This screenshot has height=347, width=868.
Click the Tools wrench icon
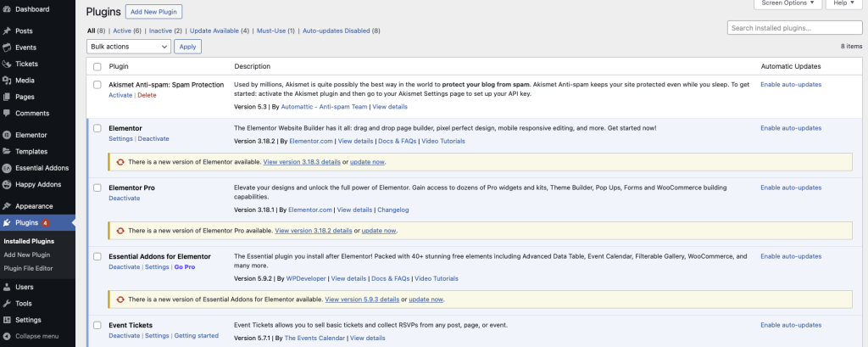pos(7,303)
